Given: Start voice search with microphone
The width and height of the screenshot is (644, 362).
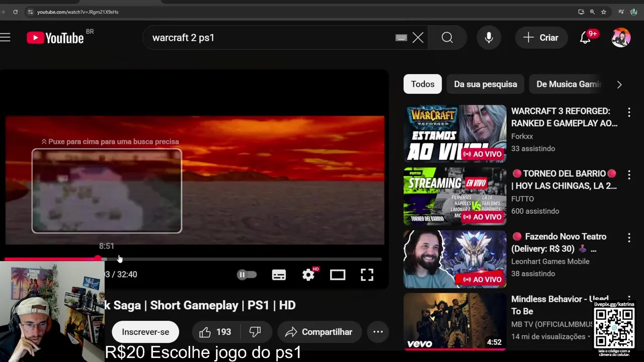Looking at the screenshot, I should coord(489,38).
